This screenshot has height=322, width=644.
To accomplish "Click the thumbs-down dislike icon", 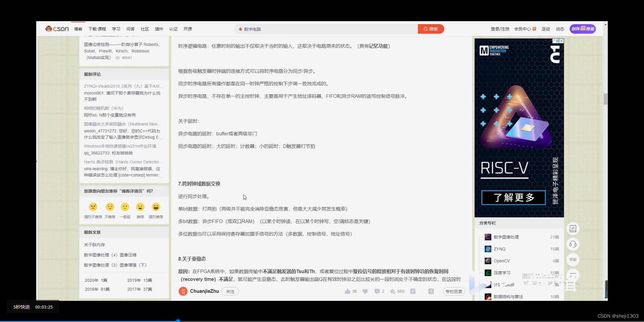I will 365,291.
